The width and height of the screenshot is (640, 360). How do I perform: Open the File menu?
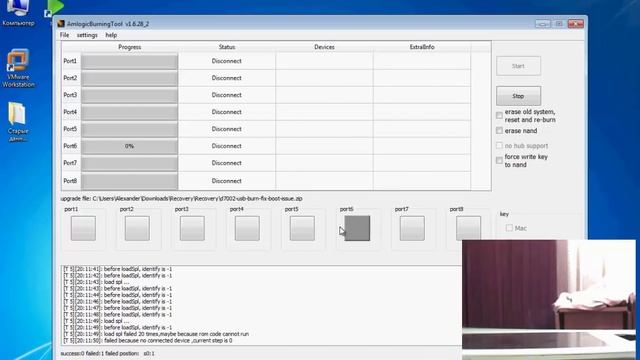[x=64, y=35]
